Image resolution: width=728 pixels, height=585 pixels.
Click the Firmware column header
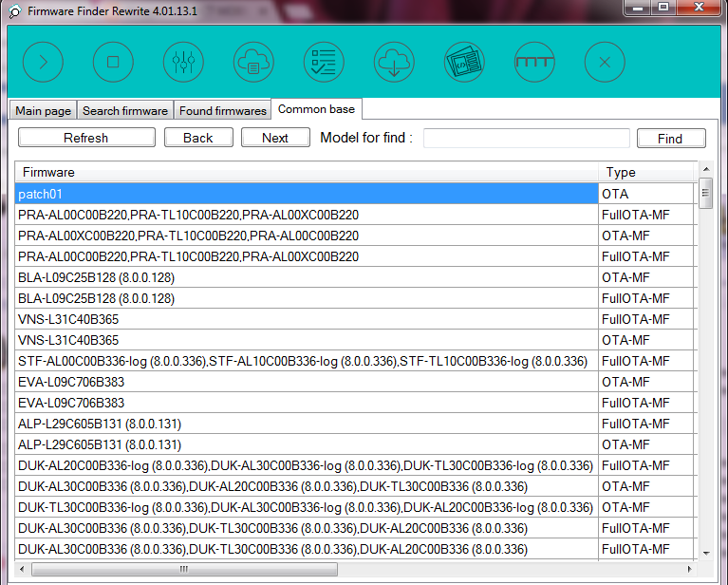(x=307, y=172)
